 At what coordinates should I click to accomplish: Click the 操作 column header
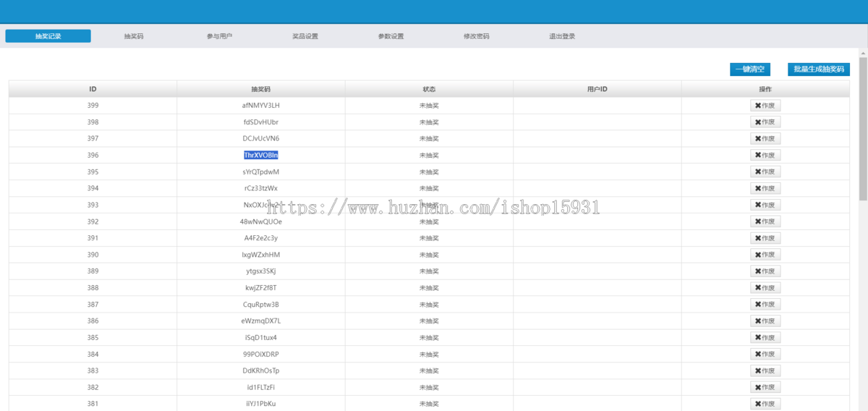765,89
